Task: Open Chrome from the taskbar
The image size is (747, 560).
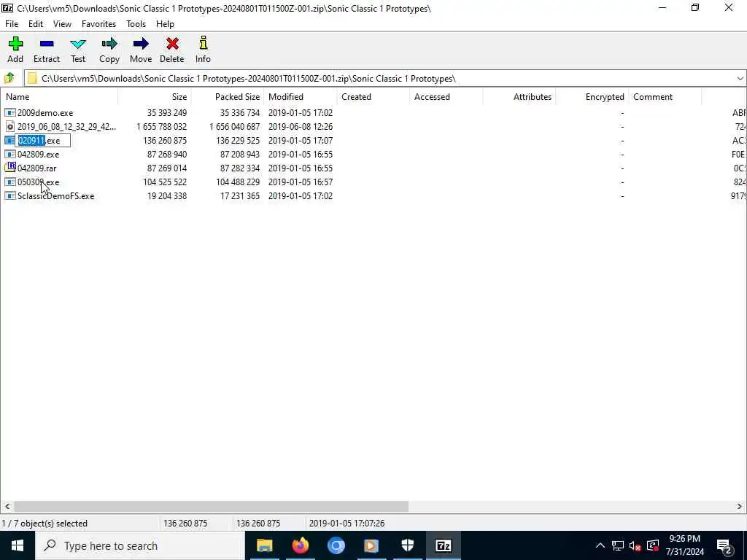Action: coord(336,545)
